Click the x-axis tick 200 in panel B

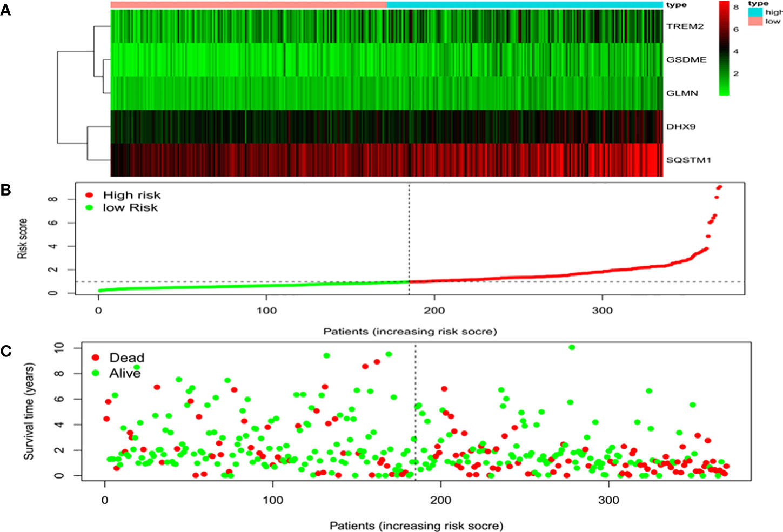pos(434,310)
